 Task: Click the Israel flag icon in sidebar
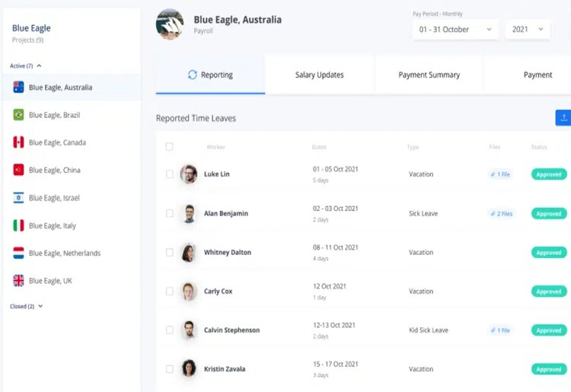pyautogui.click(x=18, y=198)
